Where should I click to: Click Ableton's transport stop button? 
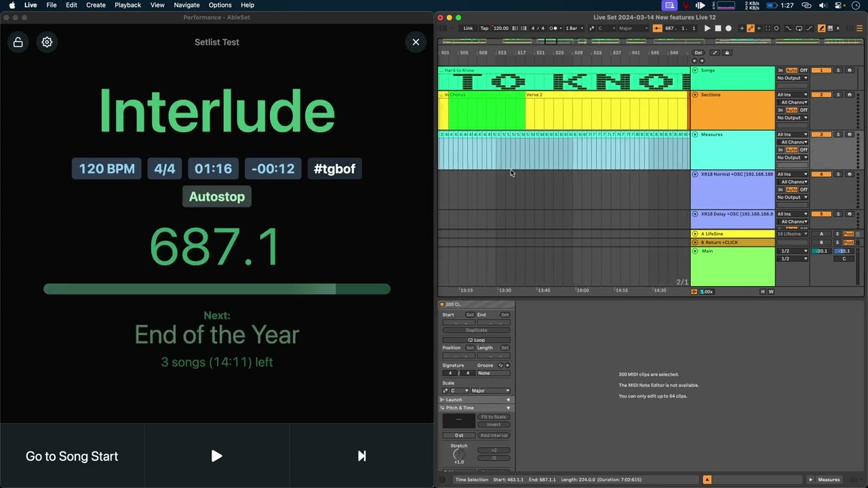coord(717,28)
